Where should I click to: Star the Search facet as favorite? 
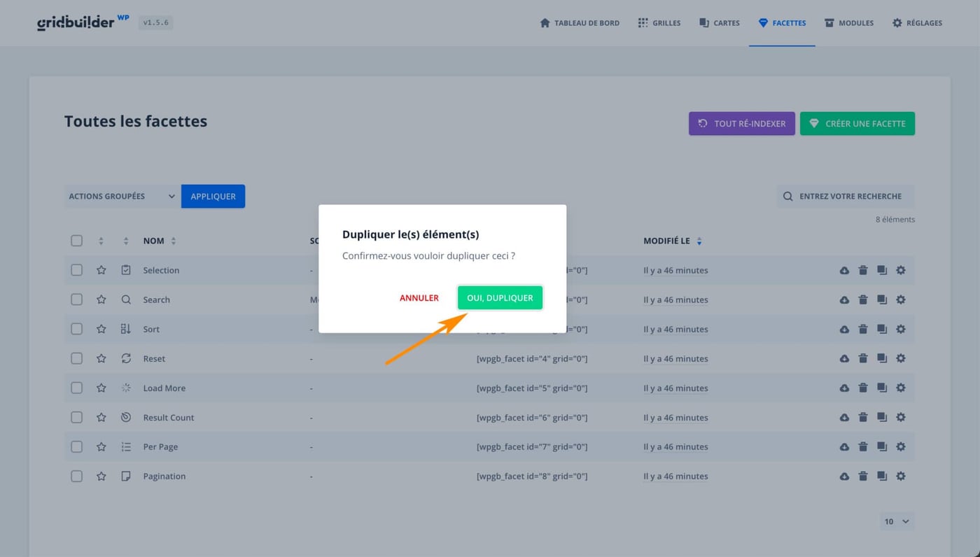[x=101, y=299]
